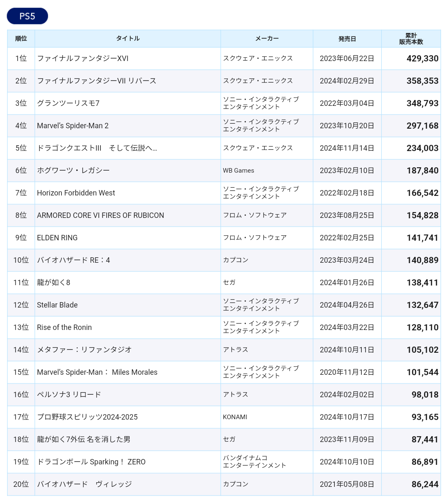Viewport: 448px width, 503px height.
Task: Click the 発売日 column header
Action: [x=347, y=39]
